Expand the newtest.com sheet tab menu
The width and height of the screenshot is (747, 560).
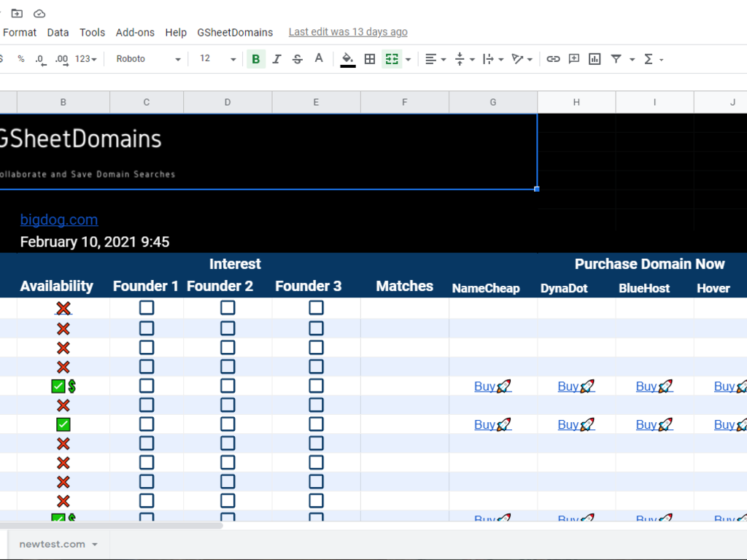(95, 545)
